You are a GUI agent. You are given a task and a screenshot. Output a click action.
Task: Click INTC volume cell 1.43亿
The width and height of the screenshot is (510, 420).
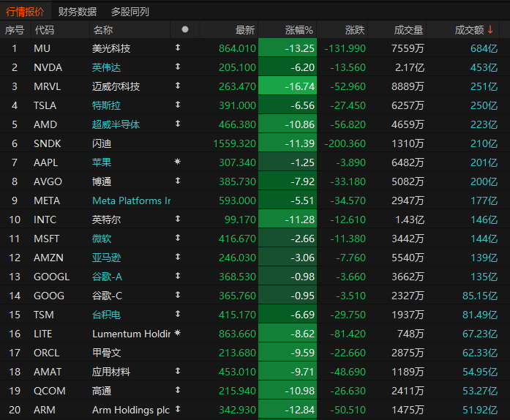[x=410, y=220]
